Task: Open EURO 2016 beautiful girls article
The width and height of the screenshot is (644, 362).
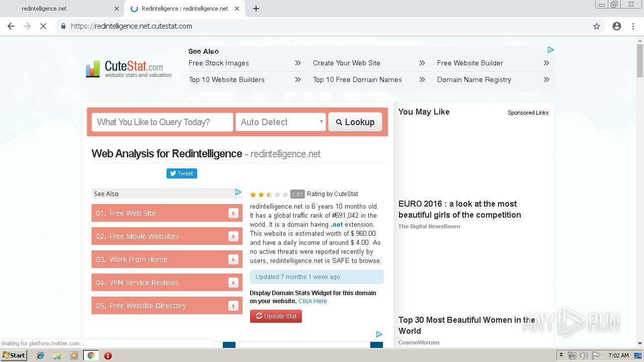Action: [460, 209]
